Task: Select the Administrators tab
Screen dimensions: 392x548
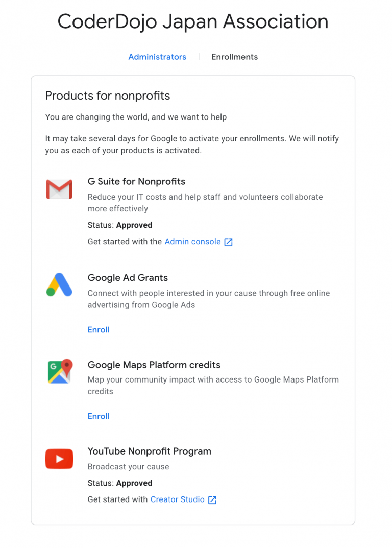Action: point(157,57)
